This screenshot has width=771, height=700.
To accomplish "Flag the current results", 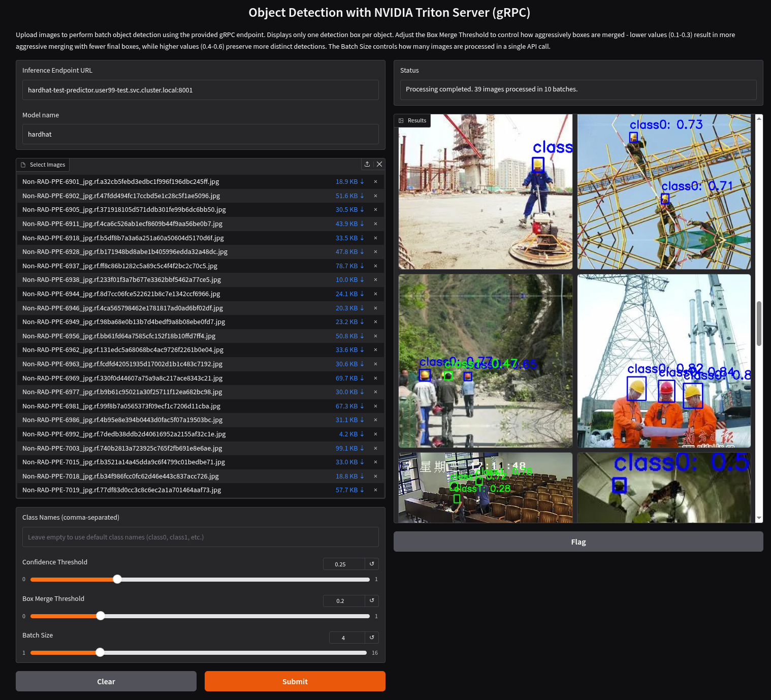I will 579,542.
